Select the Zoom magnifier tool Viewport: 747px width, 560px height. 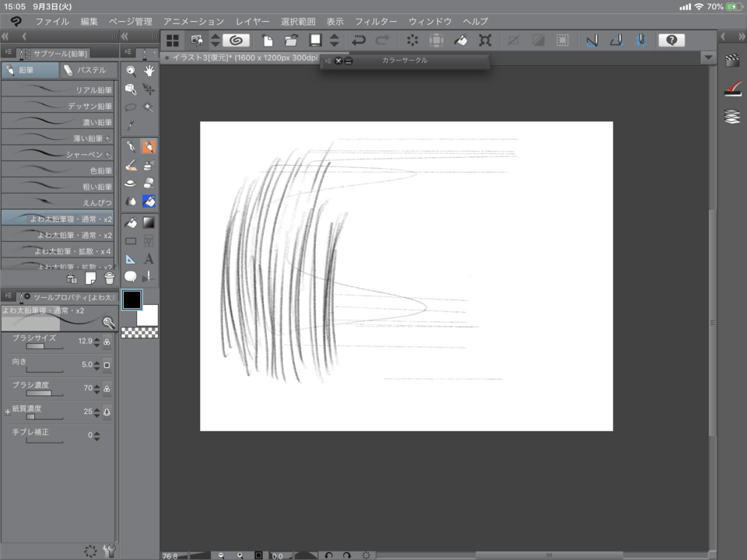pyautogui.click(x=131, y=71)
